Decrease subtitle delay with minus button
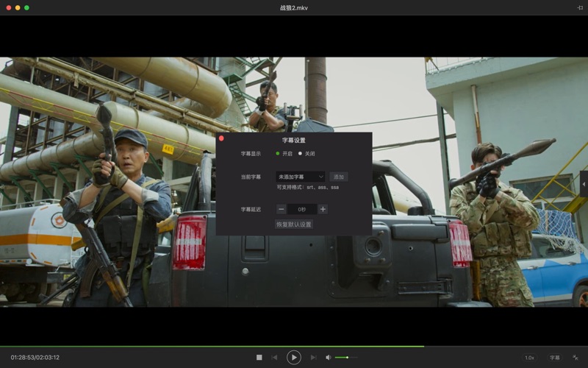The width and height of the screenshot is (588, 368). pyautogui.click(x=282, y=209)
